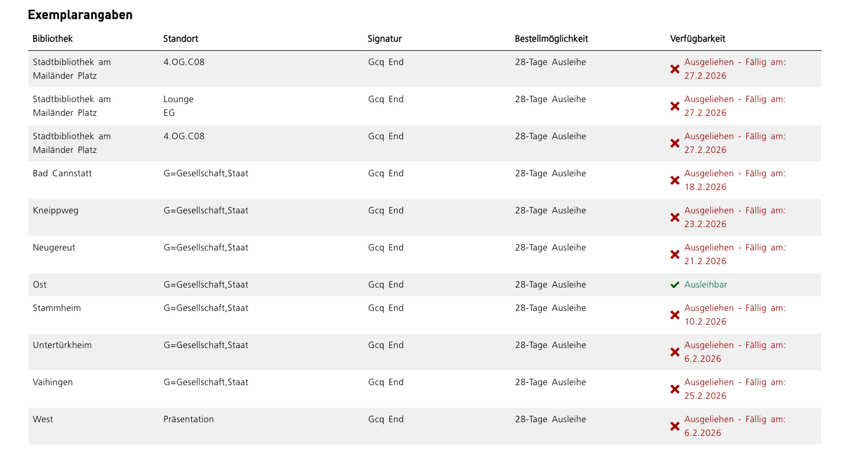The height and width of the screenshot is (469, 868).
Task: Click Lounge EG location entry
Action: coord(178,106)
